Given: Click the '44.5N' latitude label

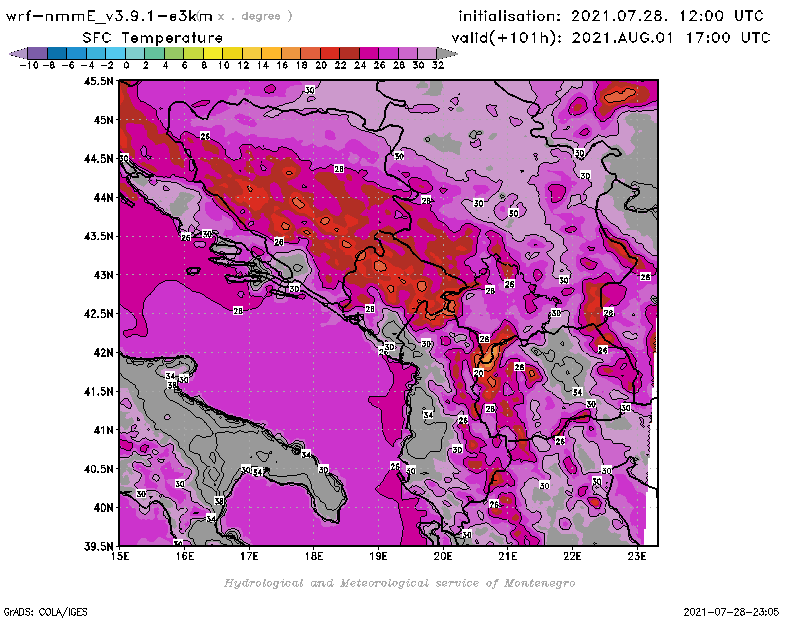Looking at the screenshot, I should [x=98, y=159].
